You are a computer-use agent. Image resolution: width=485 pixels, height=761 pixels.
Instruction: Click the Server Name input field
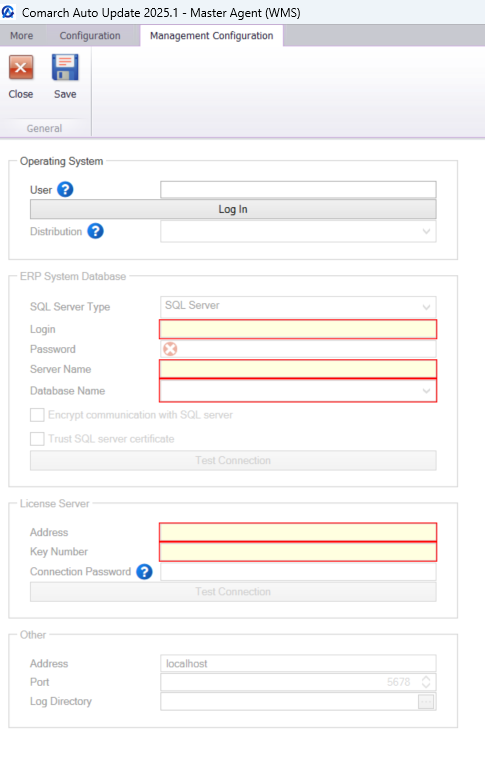coord(298,369)
